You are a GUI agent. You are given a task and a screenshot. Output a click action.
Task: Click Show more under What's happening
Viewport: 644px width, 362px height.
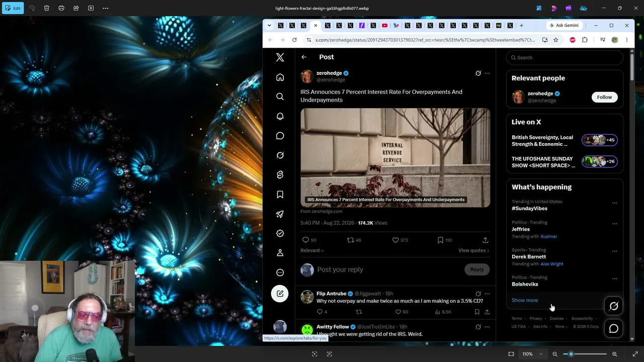click(525, 300)
